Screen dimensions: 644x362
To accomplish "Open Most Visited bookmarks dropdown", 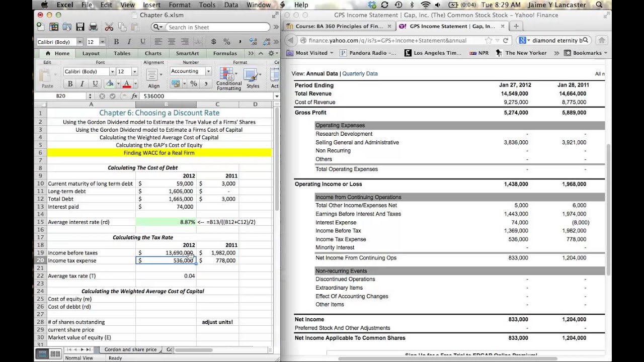I will click(310, 53).
